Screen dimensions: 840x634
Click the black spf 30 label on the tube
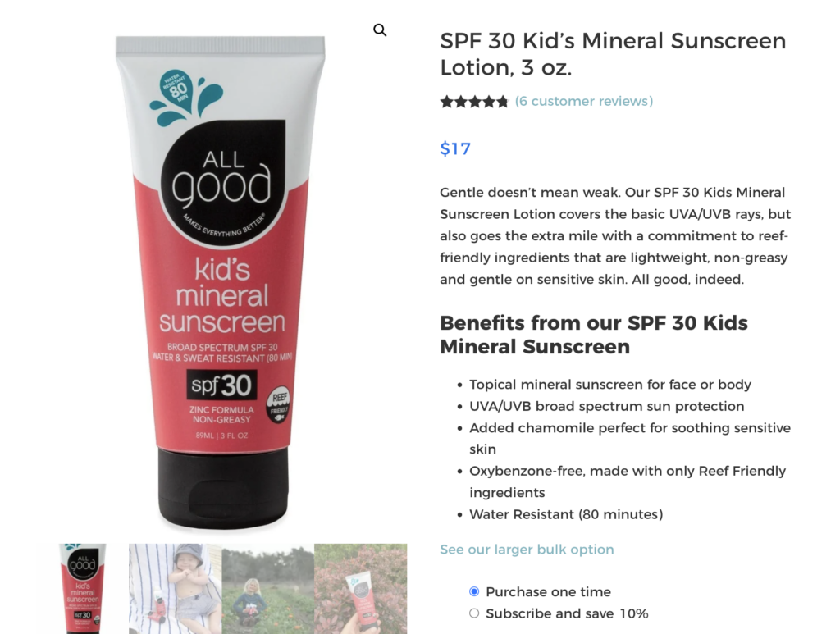(221, 385)
